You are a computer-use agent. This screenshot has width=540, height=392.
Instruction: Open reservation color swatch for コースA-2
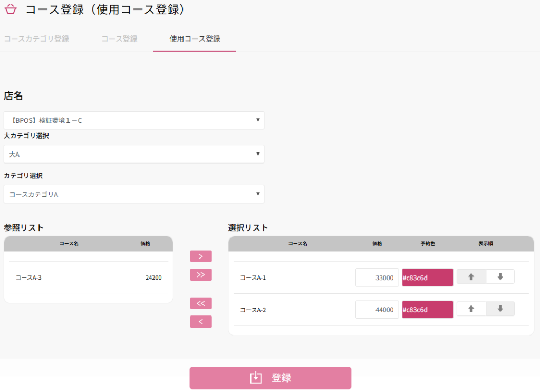click(x=427, y=310)
